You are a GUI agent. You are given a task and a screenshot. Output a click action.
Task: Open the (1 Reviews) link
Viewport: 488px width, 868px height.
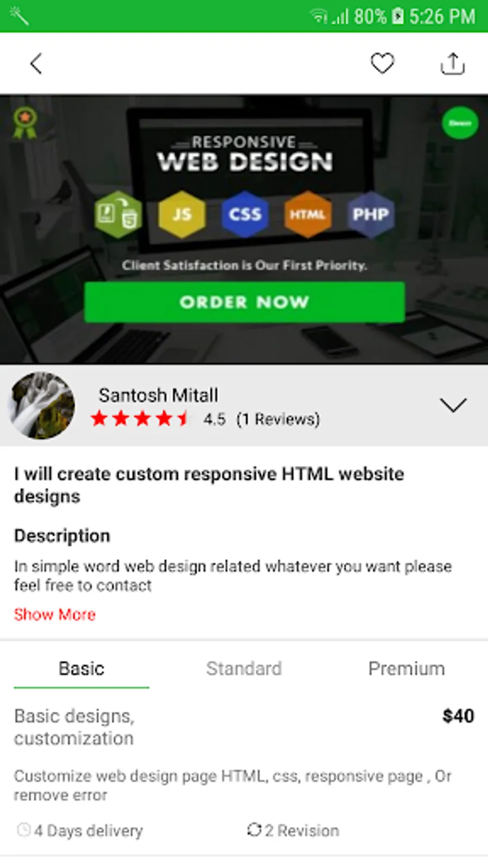pos(278,419)
